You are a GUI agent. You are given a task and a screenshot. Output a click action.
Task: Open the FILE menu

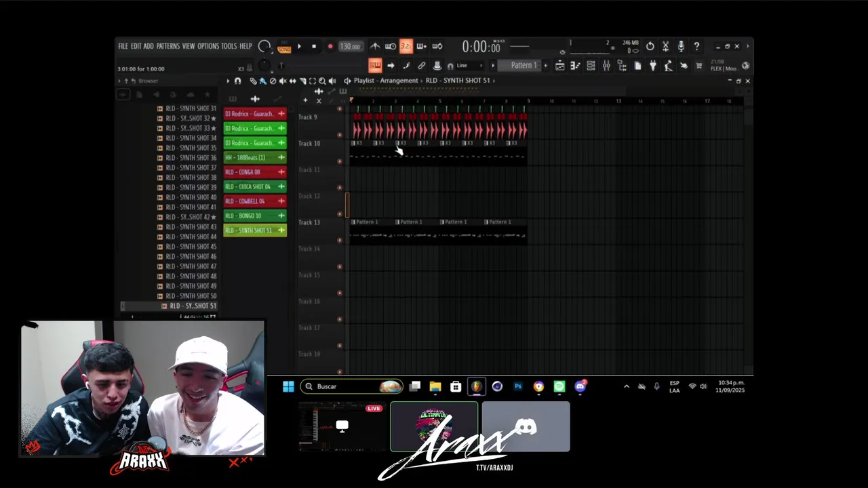tap(123, 46)
